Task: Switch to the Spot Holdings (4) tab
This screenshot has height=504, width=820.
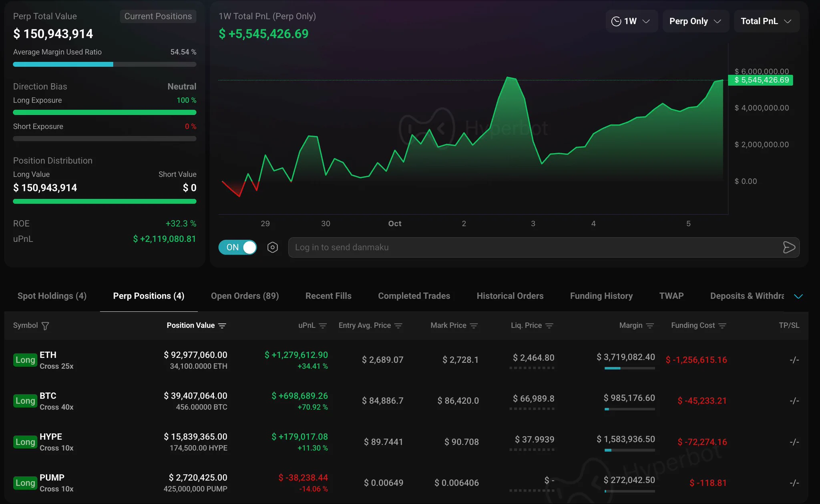Action: pos(52,296)
